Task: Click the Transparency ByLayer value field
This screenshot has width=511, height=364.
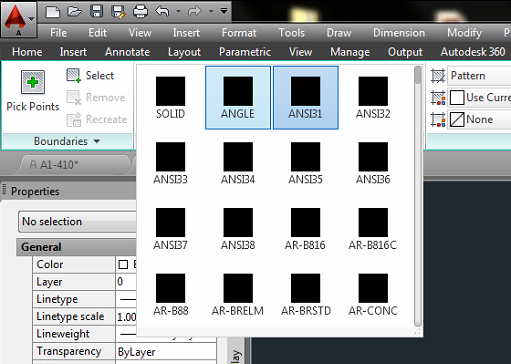Action: click(x=166, y=352)
